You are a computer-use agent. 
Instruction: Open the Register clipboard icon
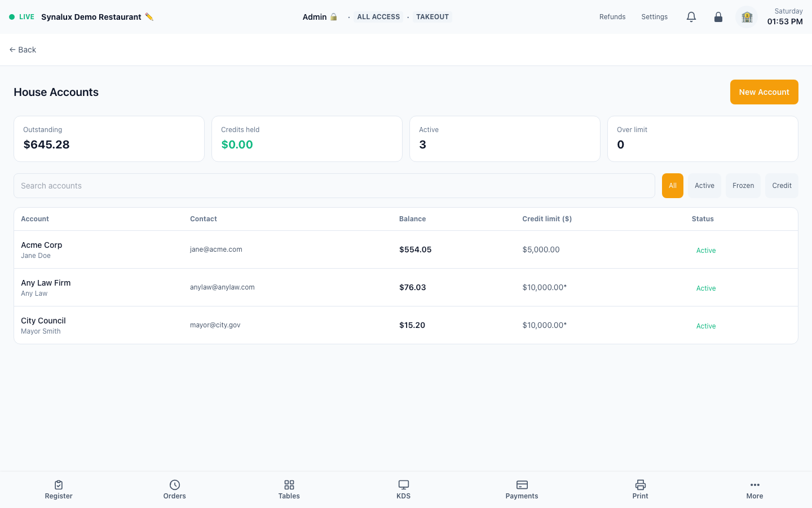pyautogui.click(x=59, y=485)
